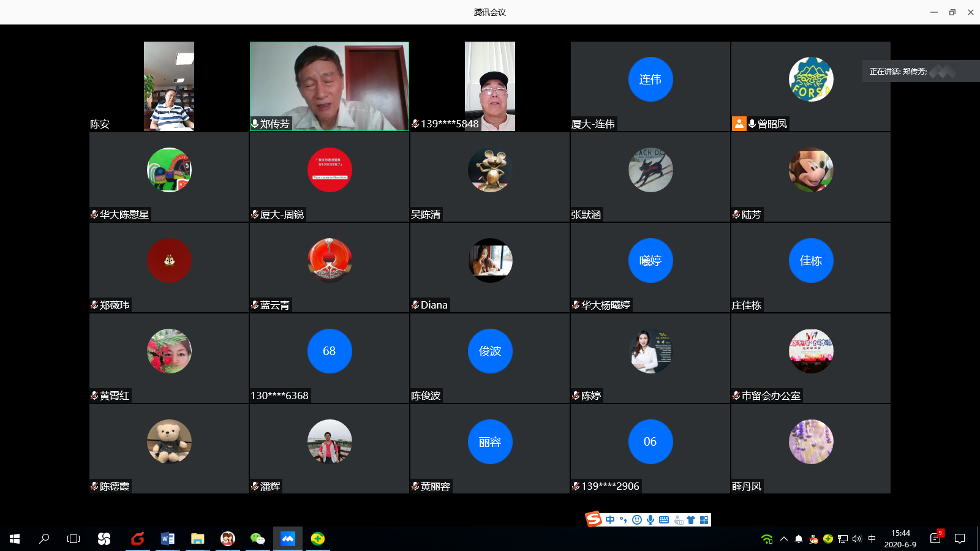Toggle the system tray language indicator
This screenshot has width=980, height=551.
872,539
